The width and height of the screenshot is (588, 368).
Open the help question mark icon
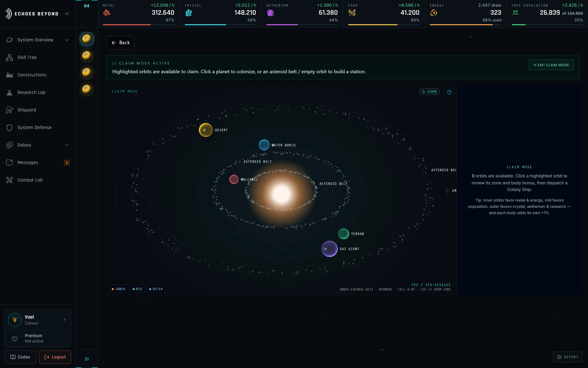tap(449, 92)
